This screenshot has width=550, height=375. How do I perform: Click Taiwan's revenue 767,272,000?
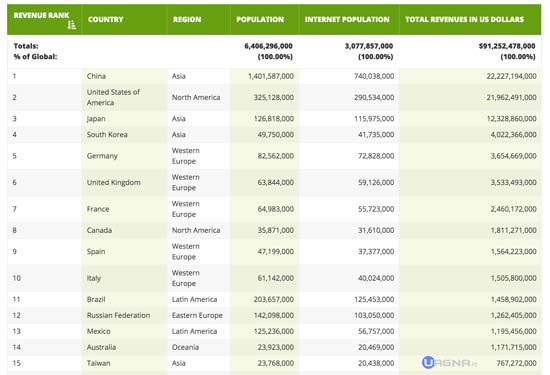click(516, 363)
